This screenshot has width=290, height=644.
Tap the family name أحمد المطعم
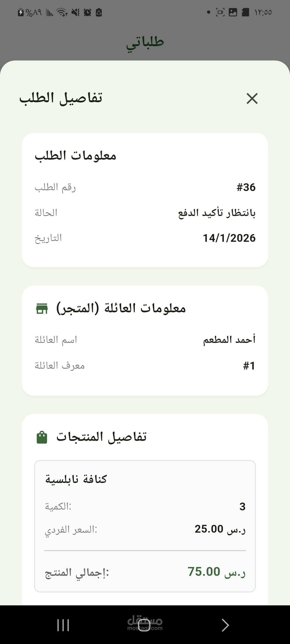coord(229,340)
